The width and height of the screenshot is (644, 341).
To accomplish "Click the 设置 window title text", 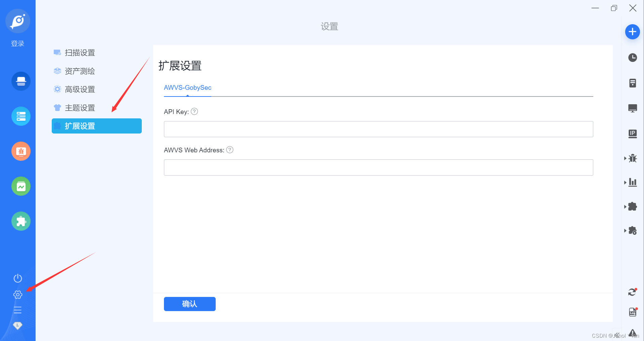I will tap(329, 26).
